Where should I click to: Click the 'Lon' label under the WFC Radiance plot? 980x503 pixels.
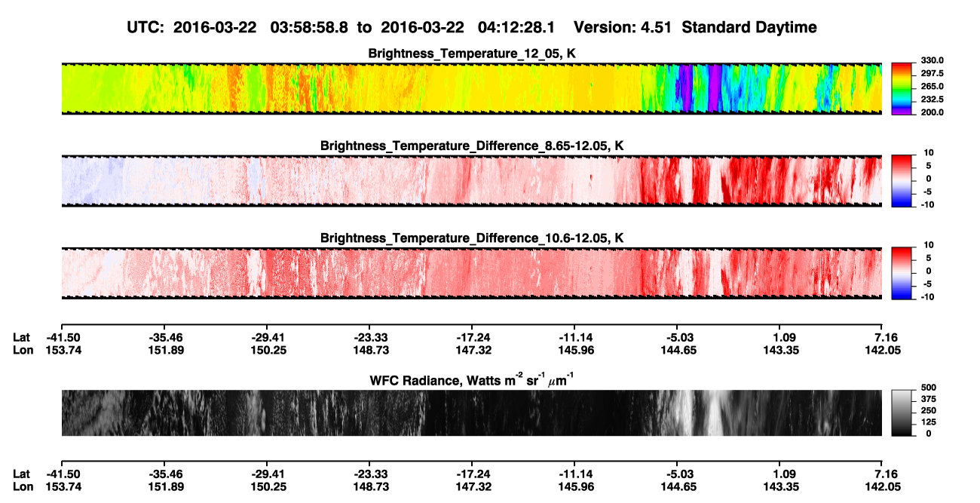[23, 487]
